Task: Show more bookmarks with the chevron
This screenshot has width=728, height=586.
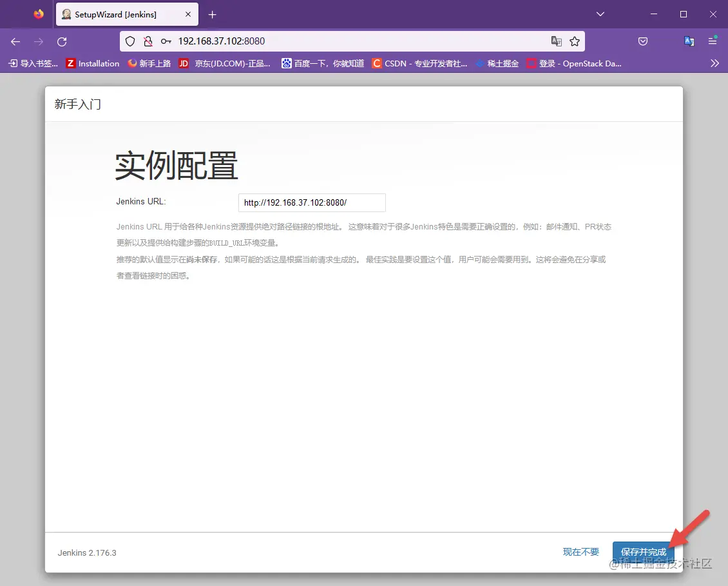Action: click(714, 64)
